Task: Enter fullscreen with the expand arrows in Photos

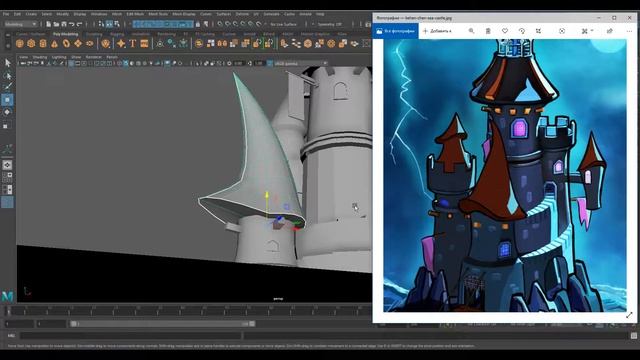Action: pyautogui.click(x=629, y=315)
